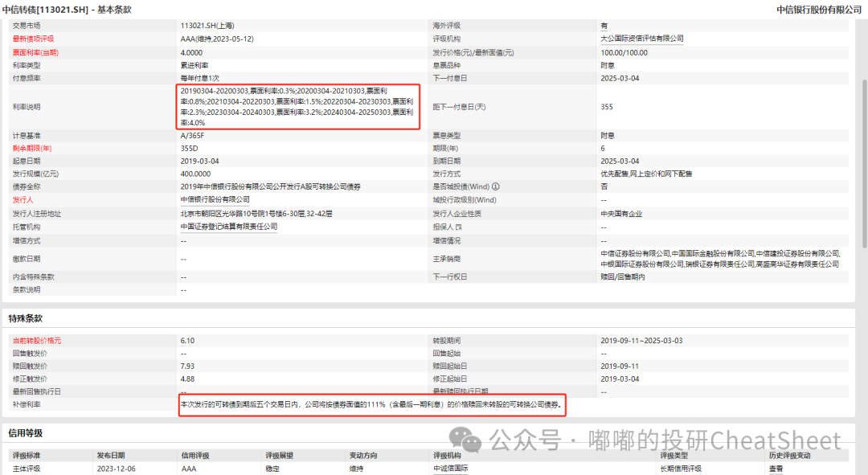The image size is (868, 475).
Task: Click value 累进利率
Action: [x=194, y=65]
